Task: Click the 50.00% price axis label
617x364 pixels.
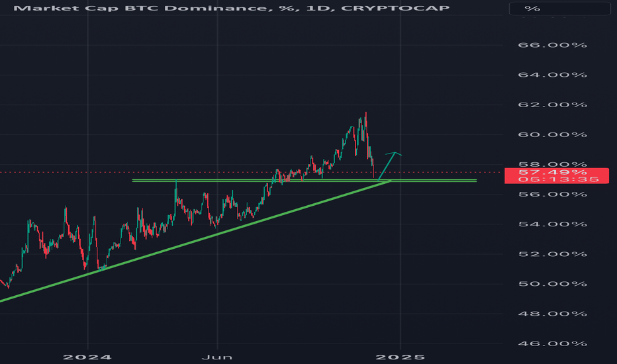Action: tap(552, 284)
